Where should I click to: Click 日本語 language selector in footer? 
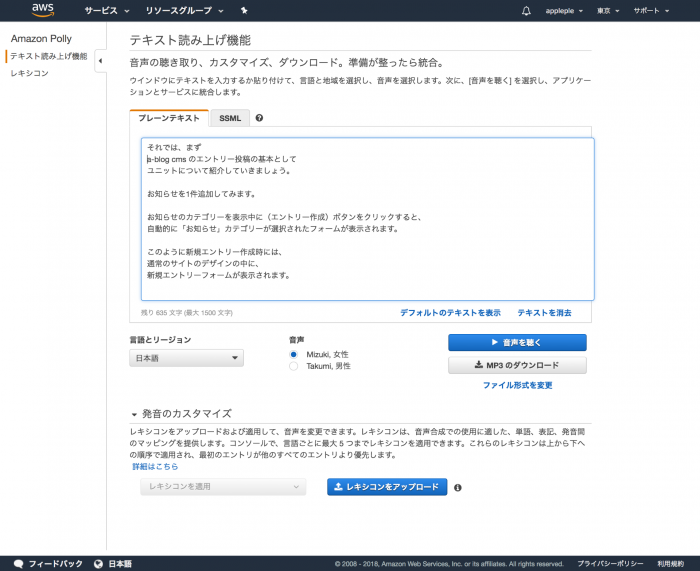point(120,564)
